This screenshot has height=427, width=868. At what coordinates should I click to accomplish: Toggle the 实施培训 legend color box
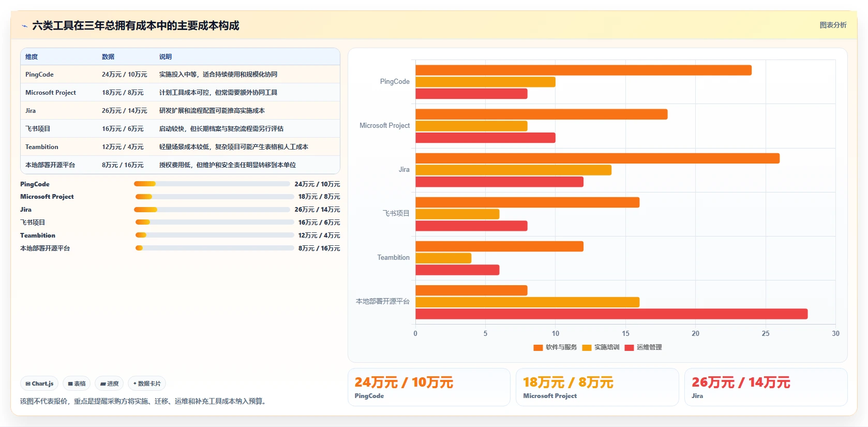coord(587,347)
